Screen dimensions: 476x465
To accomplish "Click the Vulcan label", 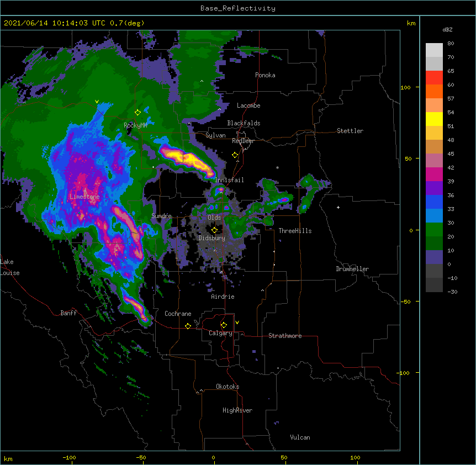I will pyautogui.click(x=300, y=437).
